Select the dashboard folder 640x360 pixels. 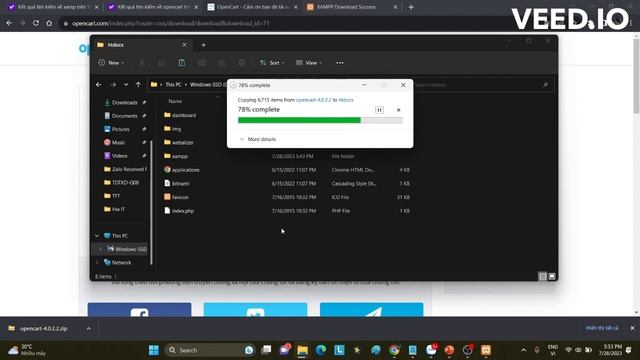point(180,115)
